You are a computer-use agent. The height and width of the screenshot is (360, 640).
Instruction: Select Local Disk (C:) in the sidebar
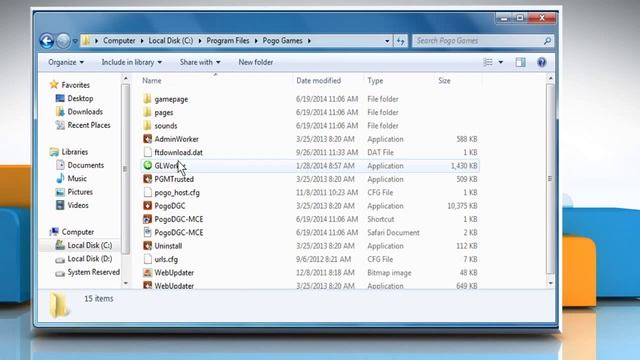click(x=89, y=245)
